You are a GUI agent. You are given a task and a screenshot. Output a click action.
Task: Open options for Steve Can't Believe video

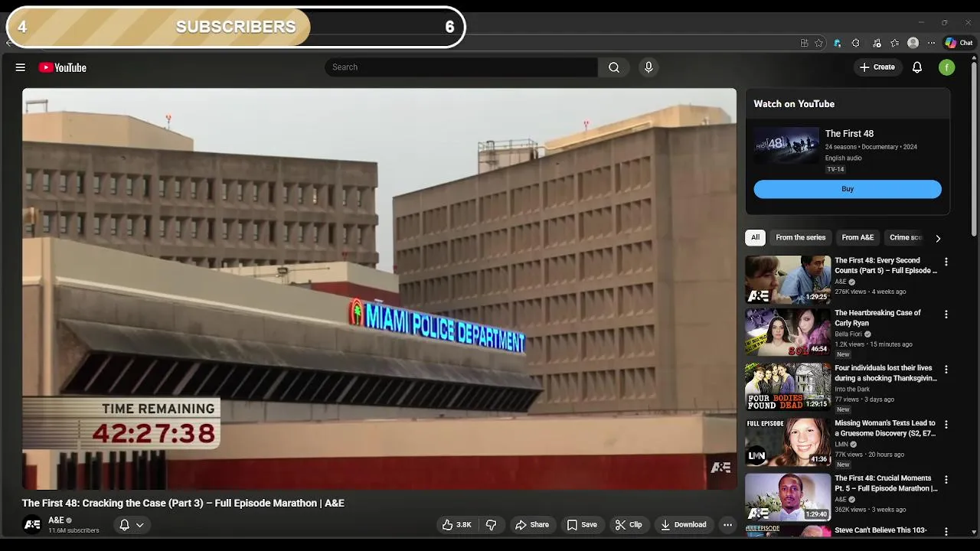pos(946,531)
